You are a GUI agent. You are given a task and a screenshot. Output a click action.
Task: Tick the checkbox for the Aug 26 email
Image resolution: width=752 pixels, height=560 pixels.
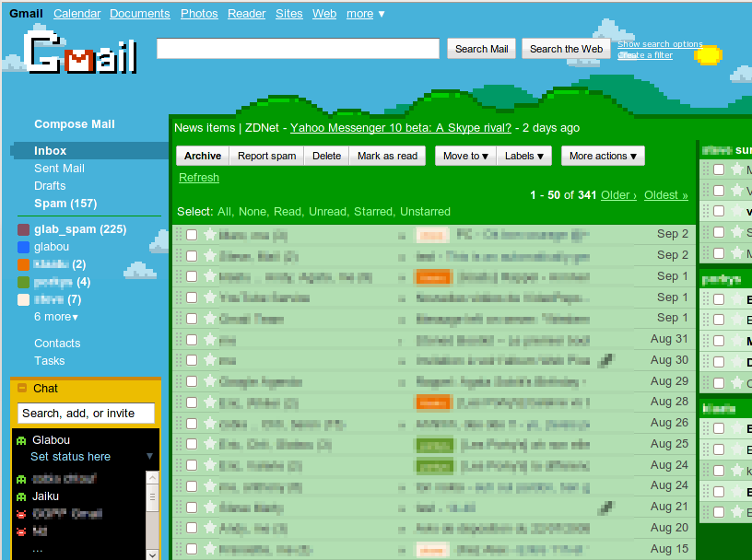click(x=192, y=424)
